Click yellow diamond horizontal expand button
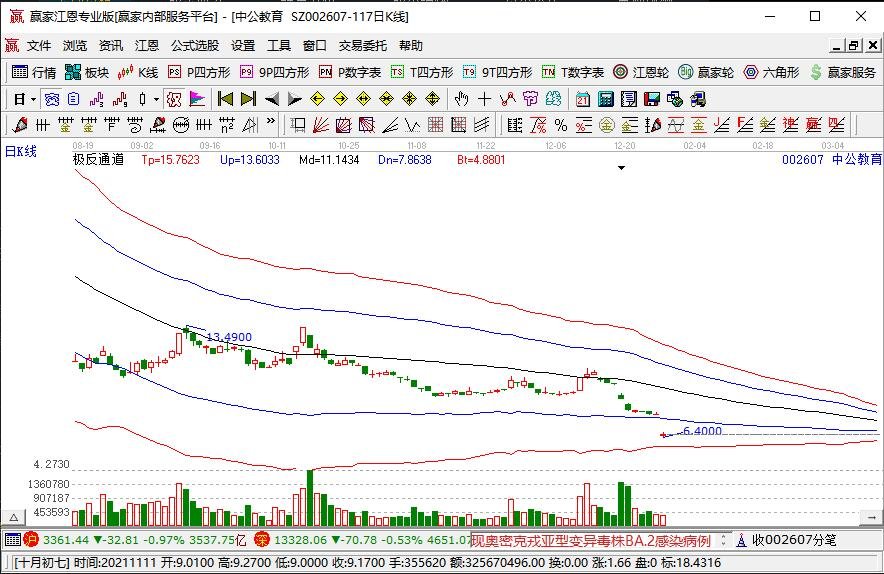Viewport: 884px width, 574px height. [364, 100]
